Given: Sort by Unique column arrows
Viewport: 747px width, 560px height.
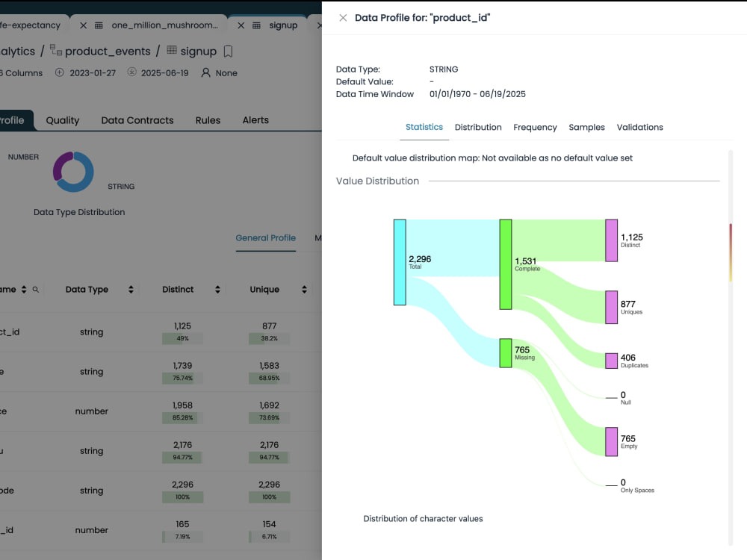Looking at the screenshot, I should 305,290.
